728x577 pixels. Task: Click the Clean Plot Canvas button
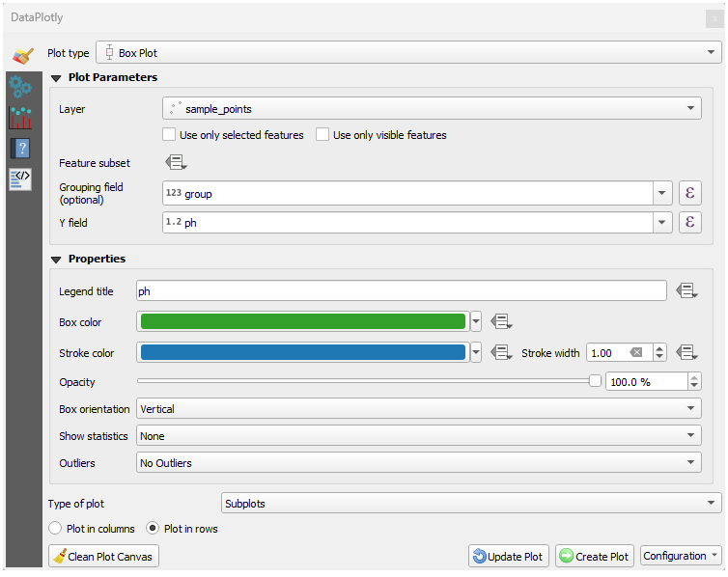pos(104,556)
